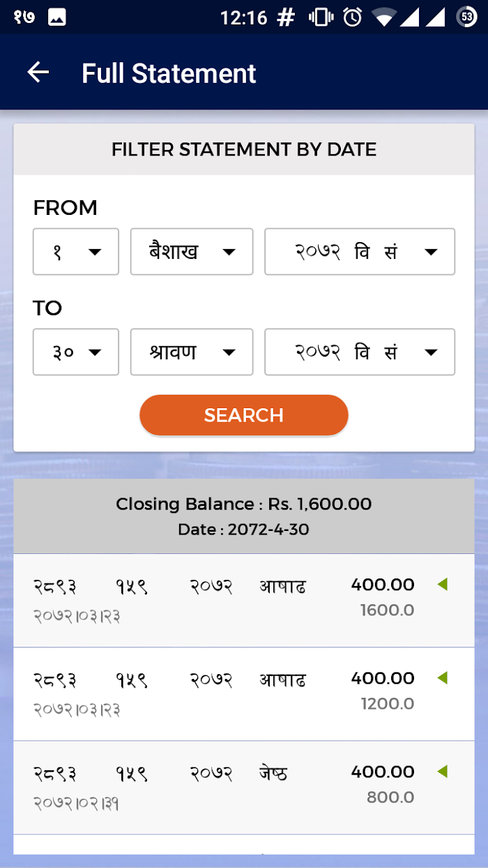Screen dimensions: 488x868
Task: Open the TO year dropdown
Action: [360, 352]
